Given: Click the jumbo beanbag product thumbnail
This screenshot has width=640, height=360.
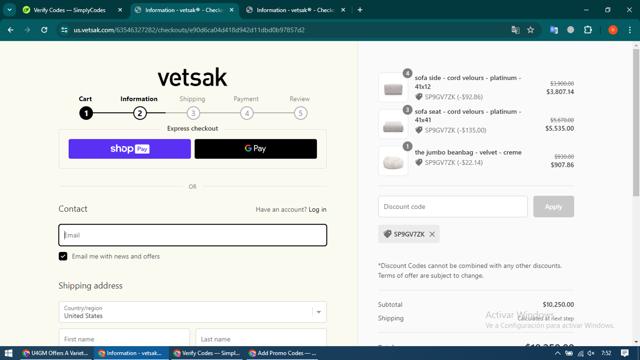Looking at the screenshot, I should pos(393,161).
